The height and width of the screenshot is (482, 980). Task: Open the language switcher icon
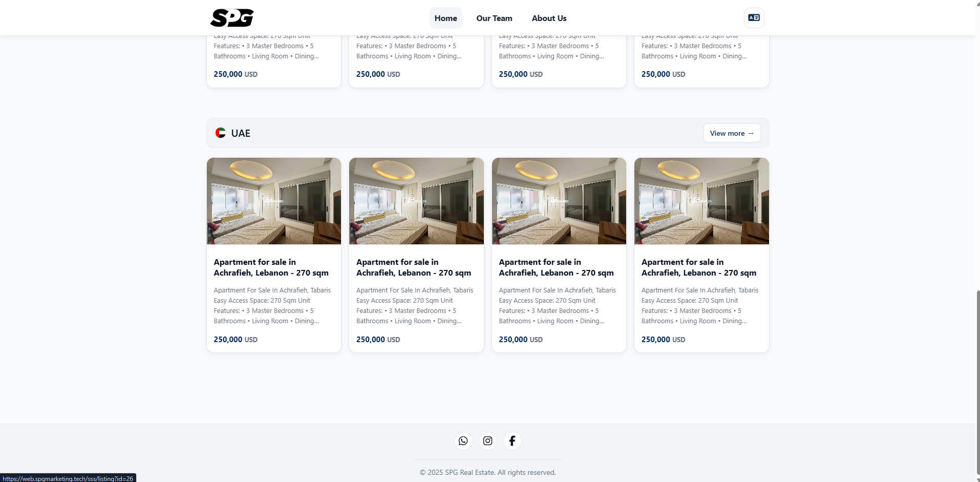754,18
